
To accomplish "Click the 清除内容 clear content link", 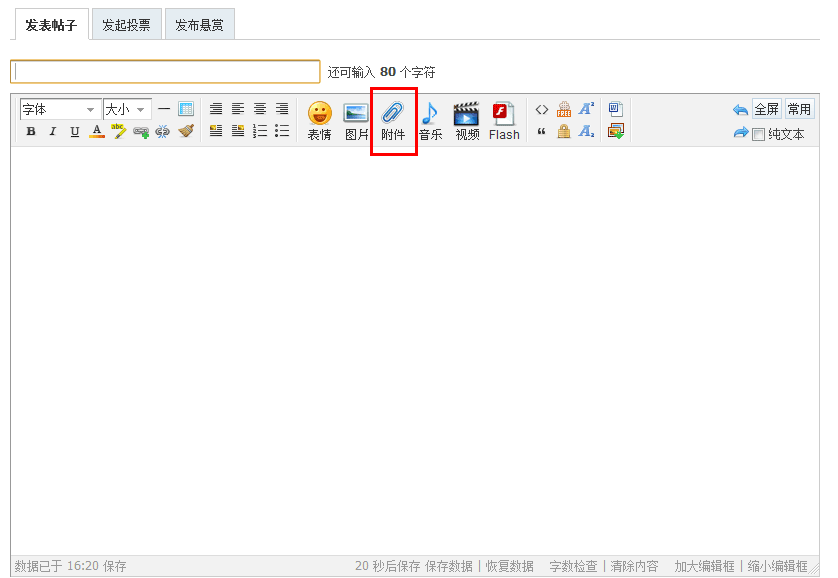I will point(635,566).
